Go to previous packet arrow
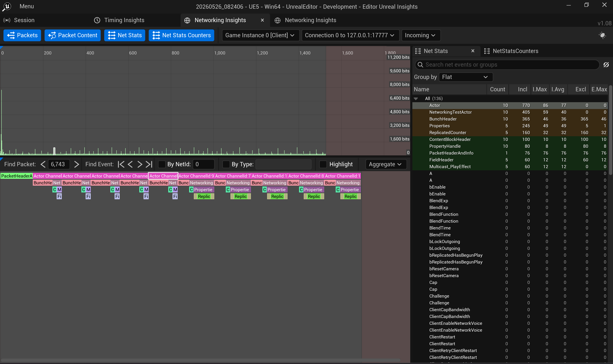The width and height of the screenshot is (613, 364). [x=43, y=164]
